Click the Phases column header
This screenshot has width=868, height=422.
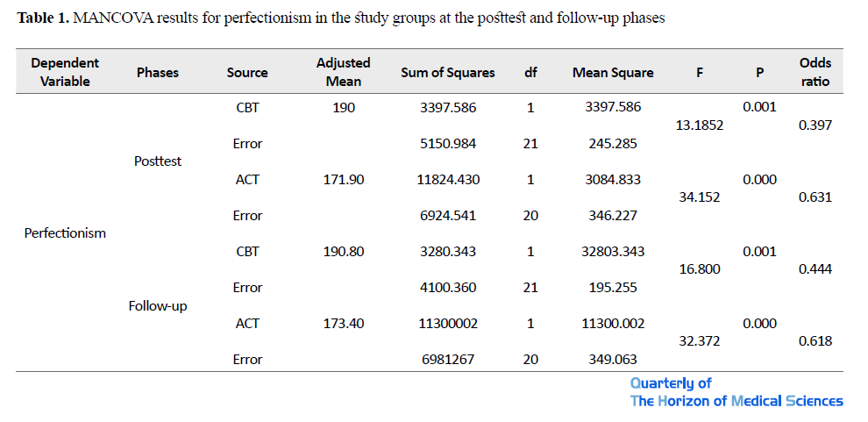tap(158, 73)
